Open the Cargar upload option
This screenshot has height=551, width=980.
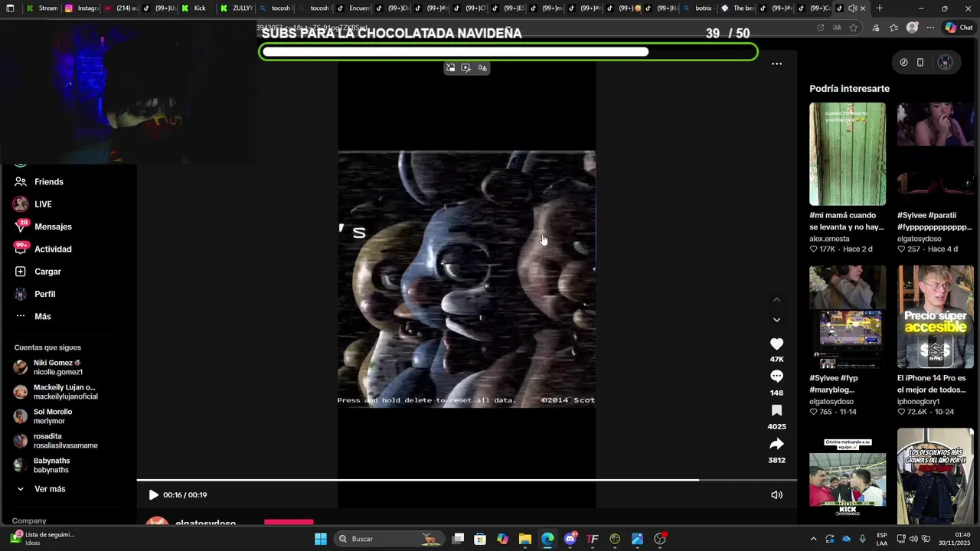click(x=38, y=272)
